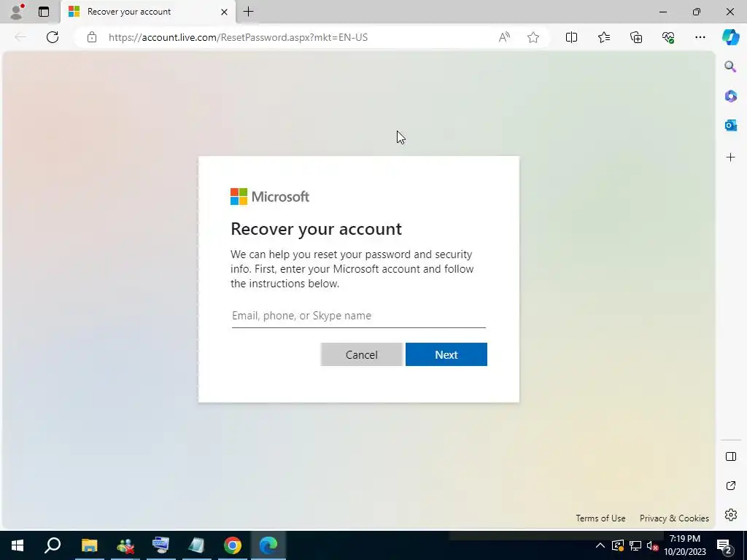Click the address bar URL

[x=239, y=37]
